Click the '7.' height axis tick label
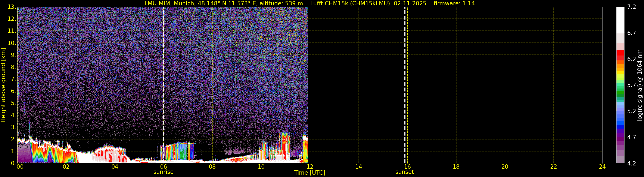The height and width of the screenshot is (177, 644). (13, 79)
